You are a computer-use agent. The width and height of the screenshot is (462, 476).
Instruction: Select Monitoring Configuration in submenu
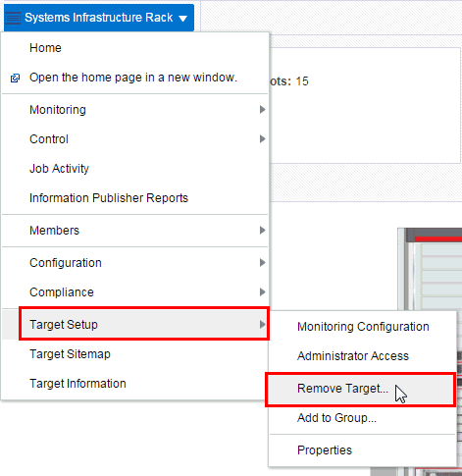pos(362,327)
